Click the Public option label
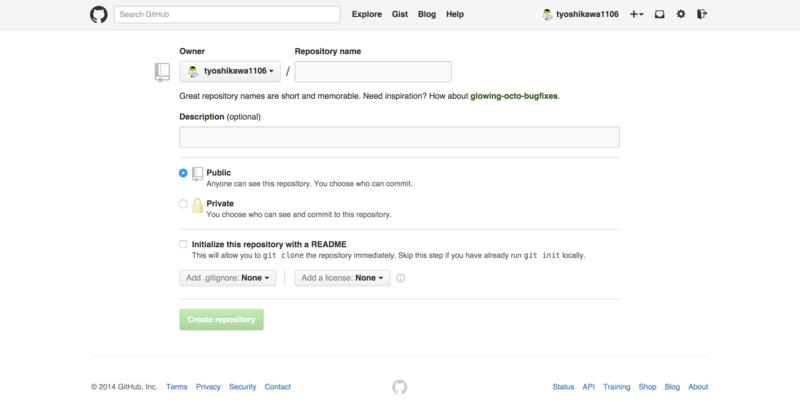This screenshot has width=800, height=402. point(218,172)
